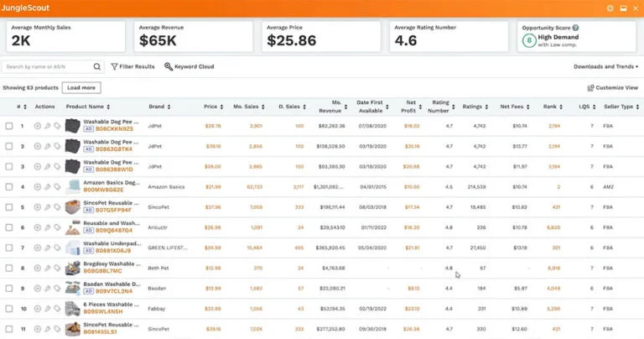The height and width of the screenshot is (339, 644).
Task: Click the pin icon in row 7
Action: click(48, 248)
